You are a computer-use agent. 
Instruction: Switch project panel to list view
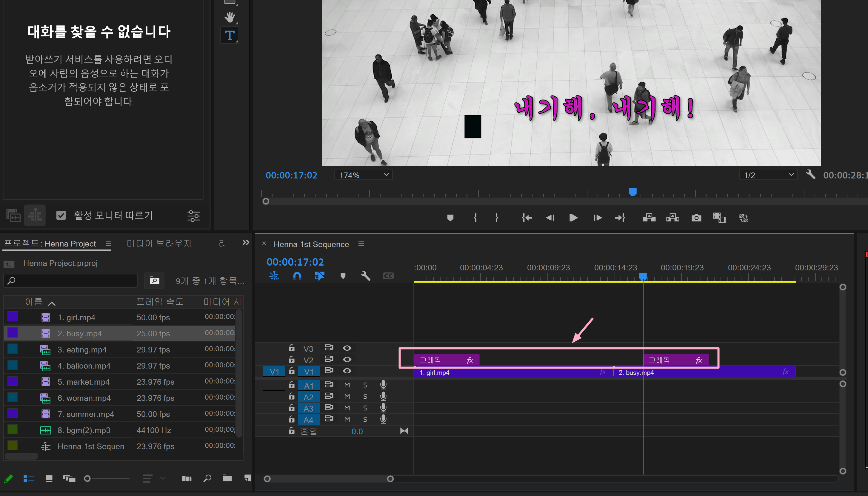pos(29,479)
